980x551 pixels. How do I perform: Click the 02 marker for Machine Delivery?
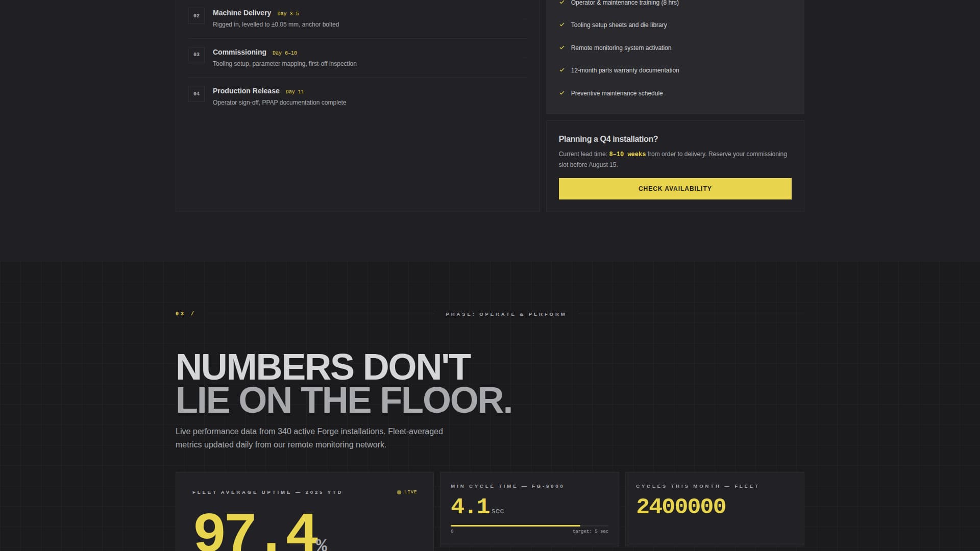click(x=197, y=16)
